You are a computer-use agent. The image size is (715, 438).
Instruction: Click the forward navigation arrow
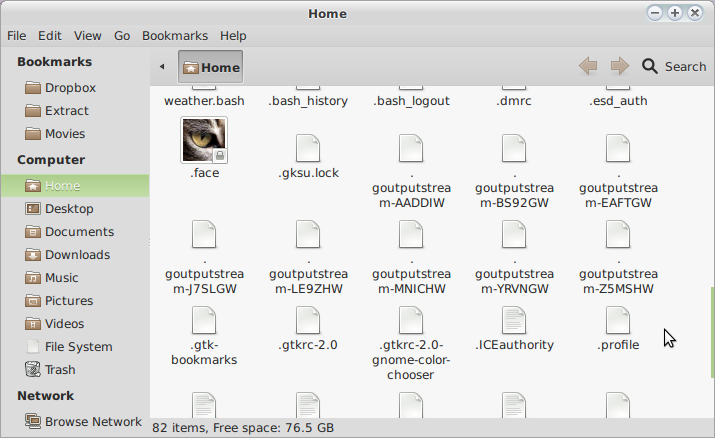click(x=620, y=66)
